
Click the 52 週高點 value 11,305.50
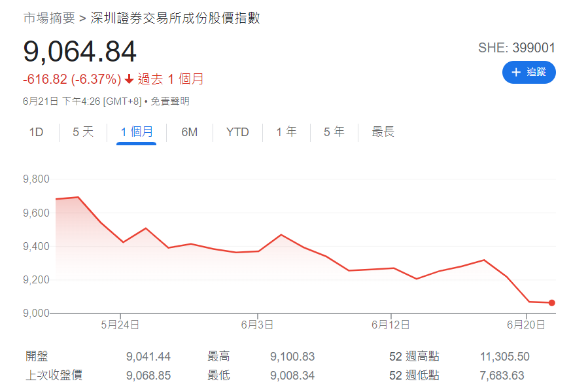pos(504,357)
